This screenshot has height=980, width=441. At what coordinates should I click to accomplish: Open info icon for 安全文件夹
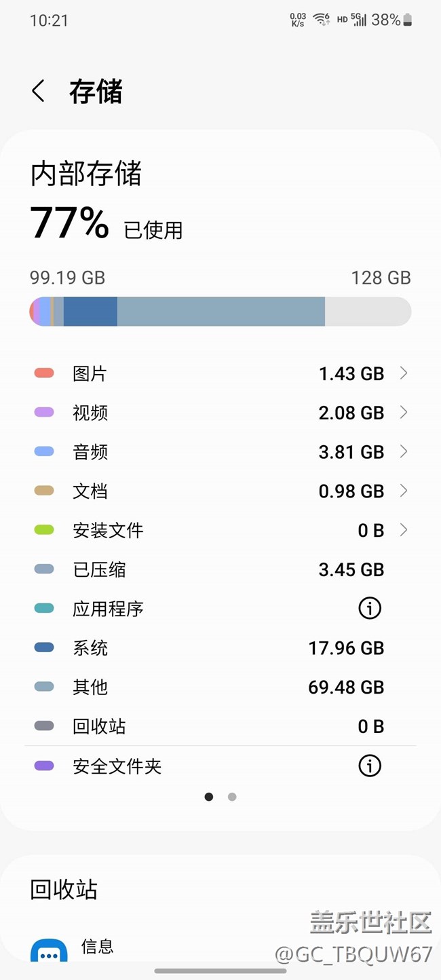(370, 766)
